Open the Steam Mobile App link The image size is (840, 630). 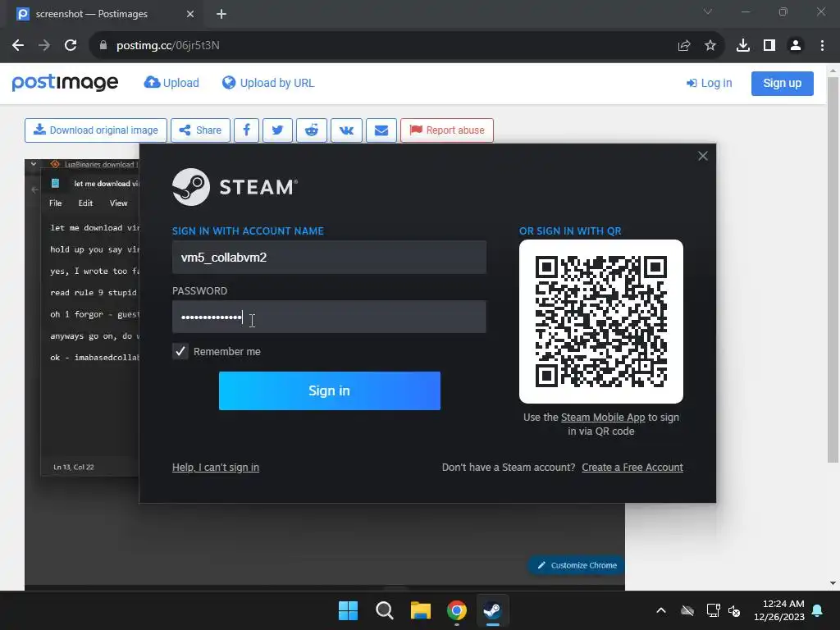point(603,418)
